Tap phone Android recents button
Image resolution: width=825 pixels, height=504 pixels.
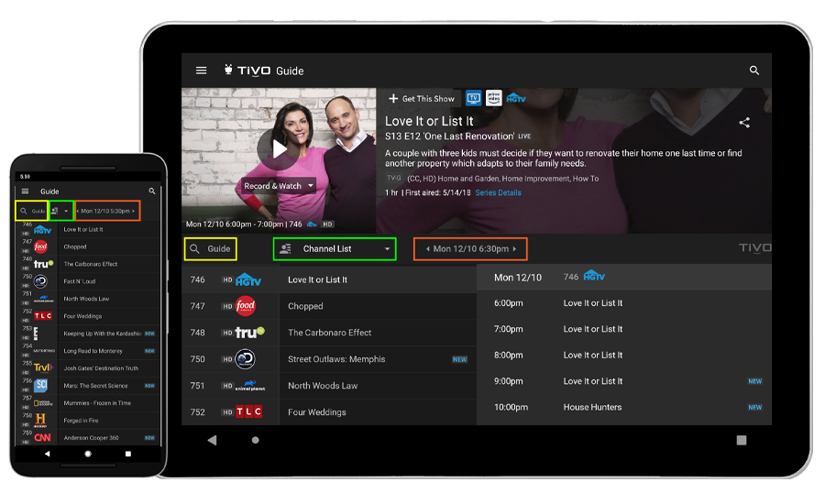point(127,454)
